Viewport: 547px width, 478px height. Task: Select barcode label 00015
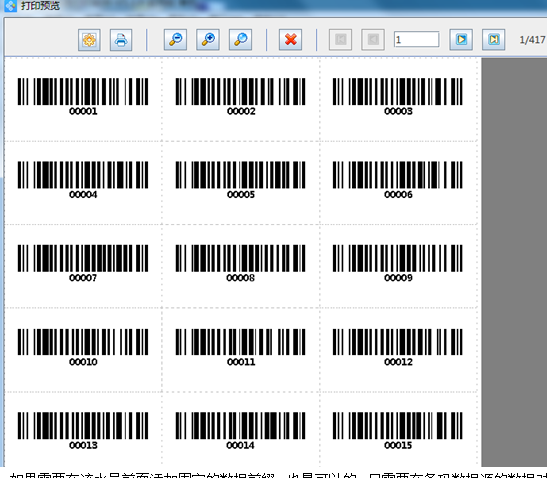[398, 431]
